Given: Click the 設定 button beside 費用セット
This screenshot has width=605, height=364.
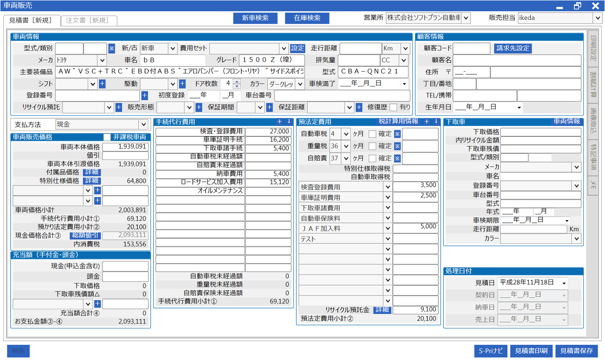Looking at the screenshot, I should [298, 49].
